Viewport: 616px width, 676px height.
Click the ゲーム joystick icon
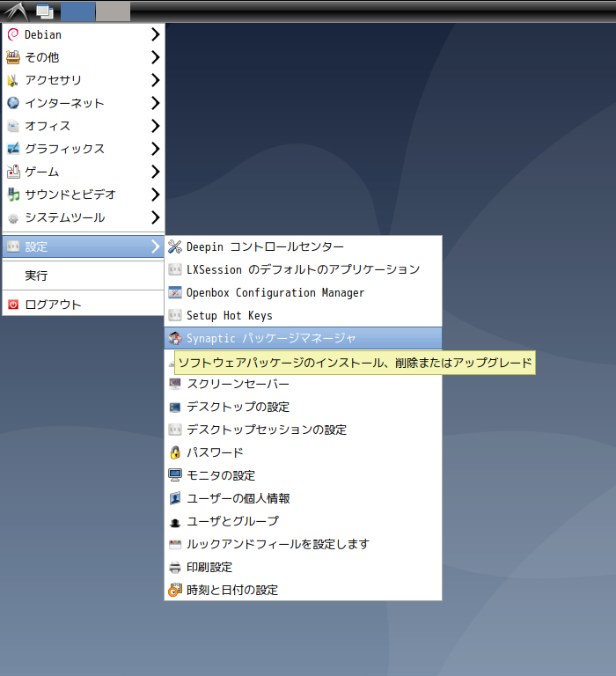[13, 172]
